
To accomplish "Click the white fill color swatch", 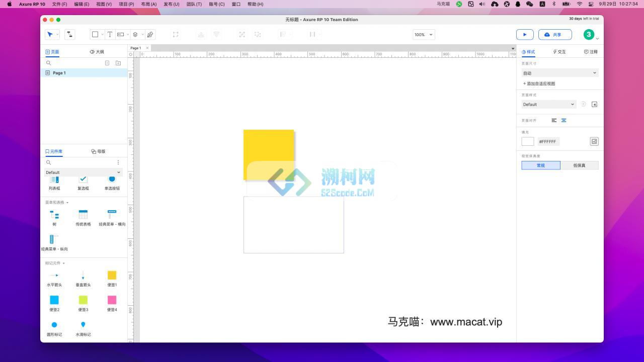I will [528, 141].
